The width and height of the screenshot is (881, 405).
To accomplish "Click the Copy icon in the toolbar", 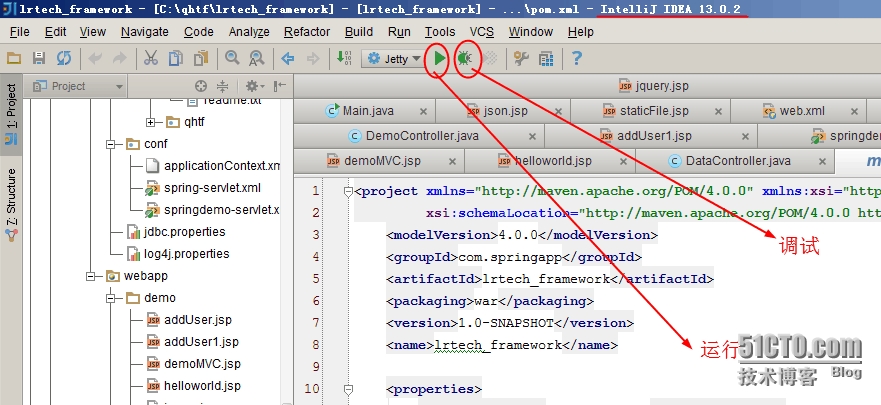I will point(176,58).
